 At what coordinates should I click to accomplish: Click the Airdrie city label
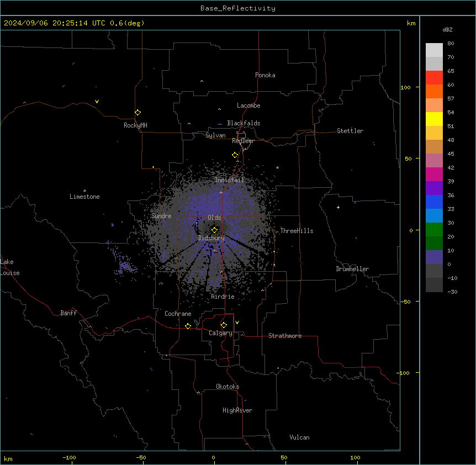223,297
